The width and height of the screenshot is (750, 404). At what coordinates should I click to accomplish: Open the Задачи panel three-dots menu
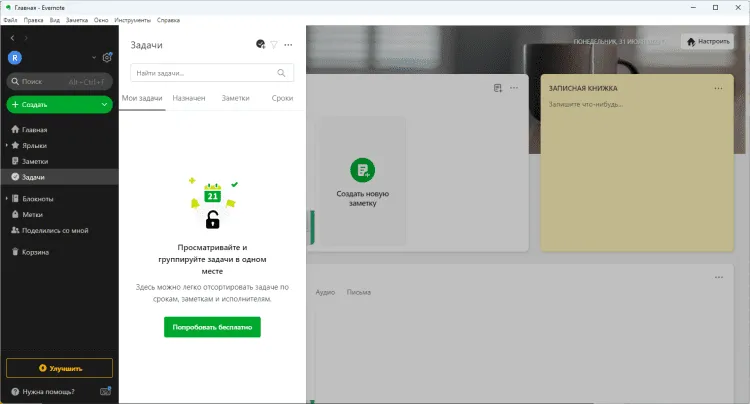click(289, 45)
